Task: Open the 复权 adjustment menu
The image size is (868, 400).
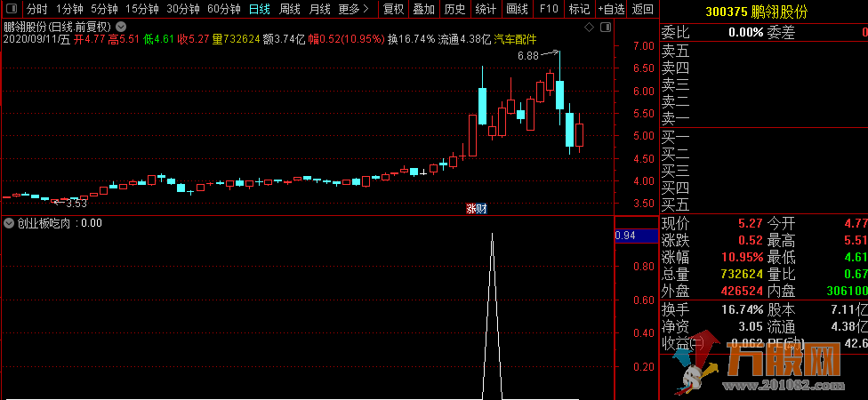Action: (x=394, y=9)
